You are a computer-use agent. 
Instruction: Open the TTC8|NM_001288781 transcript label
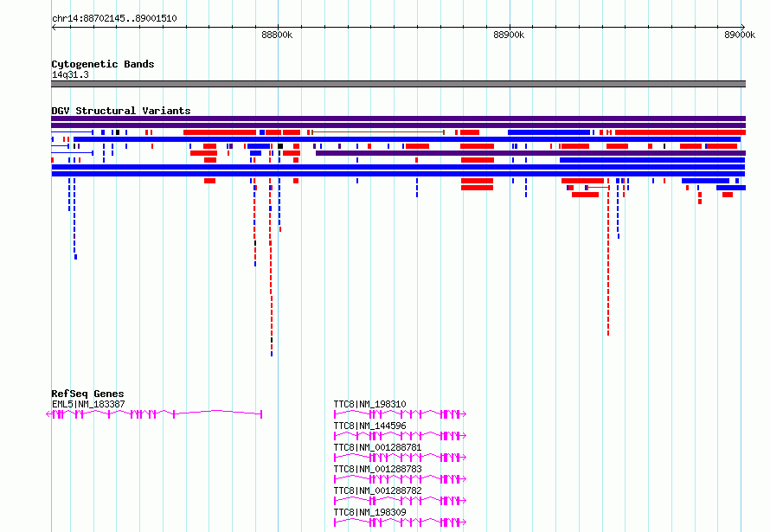[377, 447]
